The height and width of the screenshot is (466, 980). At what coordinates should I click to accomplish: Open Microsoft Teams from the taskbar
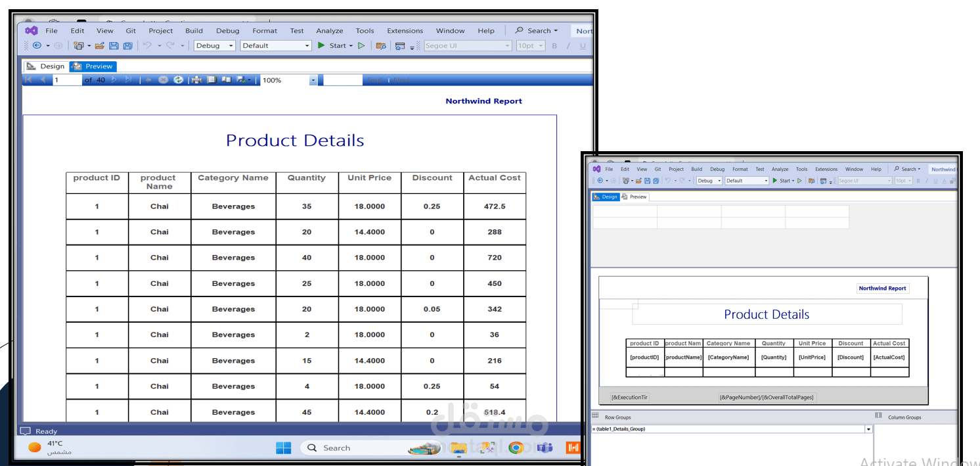click(x=545, y=448)
